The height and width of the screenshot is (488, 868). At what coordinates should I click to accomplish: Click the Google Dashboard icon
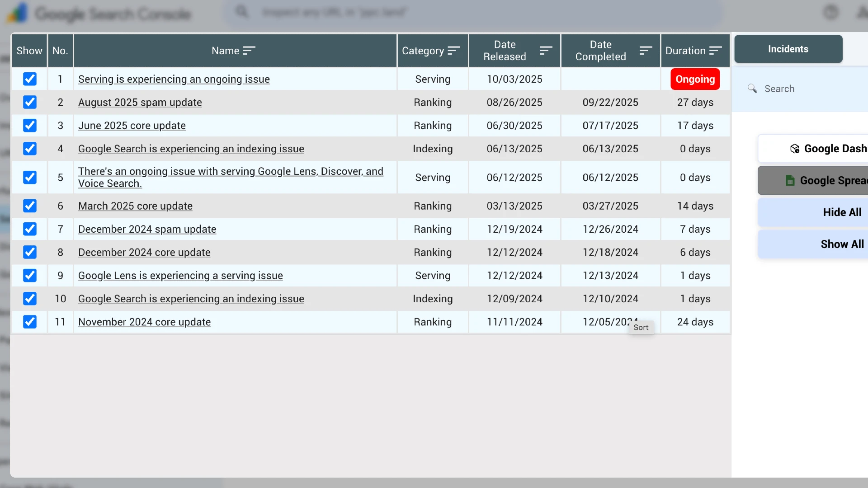tap(795, 149)
